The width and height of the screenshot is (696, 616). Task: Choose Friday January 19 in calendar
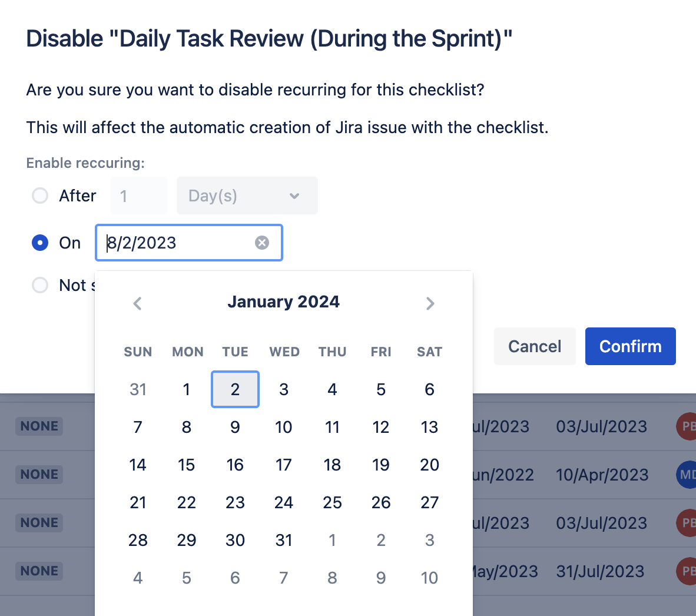coord(381,465)
